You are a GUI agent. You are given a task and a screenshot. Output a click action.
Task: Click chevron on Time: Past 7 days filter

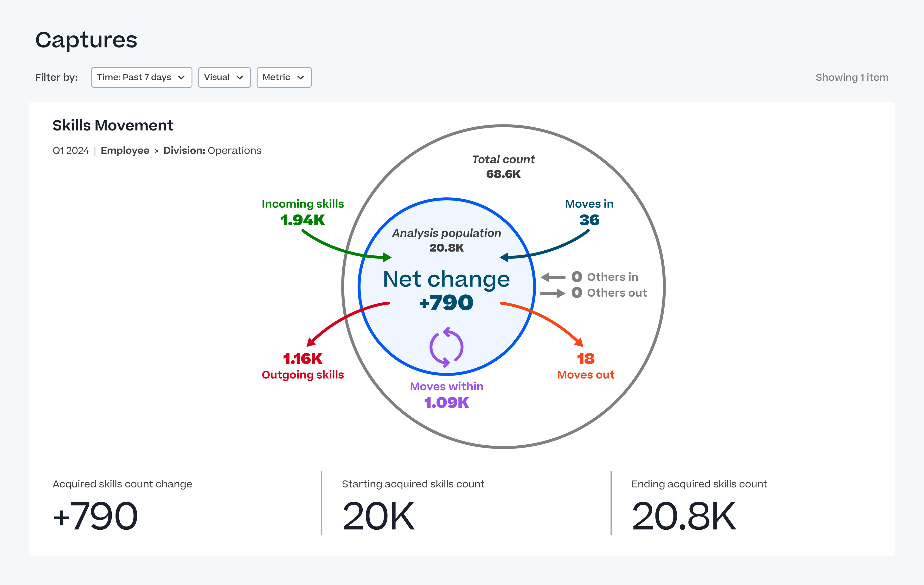click(181, 78)
